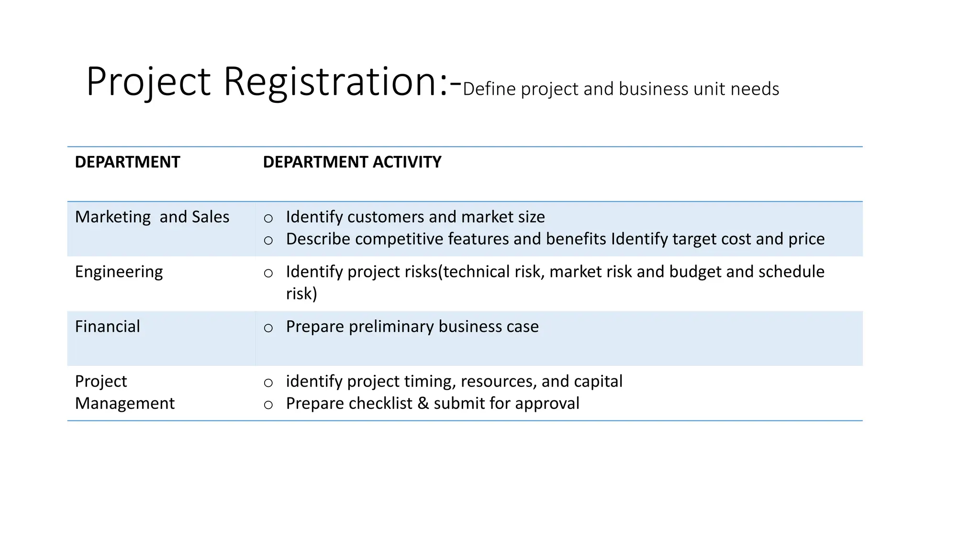Click 'identify project timing, resources, and capital'
Screen dimensions: 980x551
pos(454,381)
